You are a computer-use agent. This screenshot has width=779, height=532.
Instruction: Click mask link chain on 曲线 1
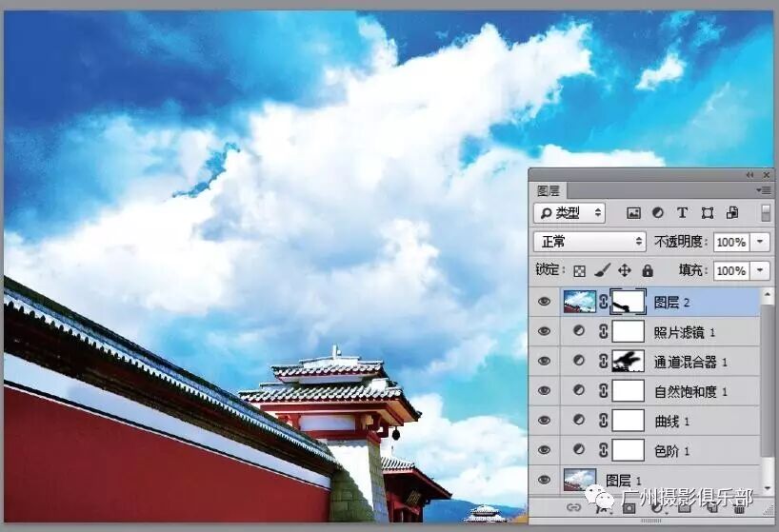[603, 421]
